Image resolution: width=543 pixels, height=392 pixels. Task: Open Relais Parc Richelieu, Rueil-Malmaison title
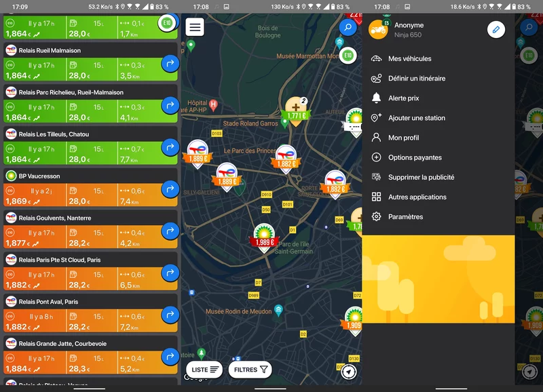[71, 92]
